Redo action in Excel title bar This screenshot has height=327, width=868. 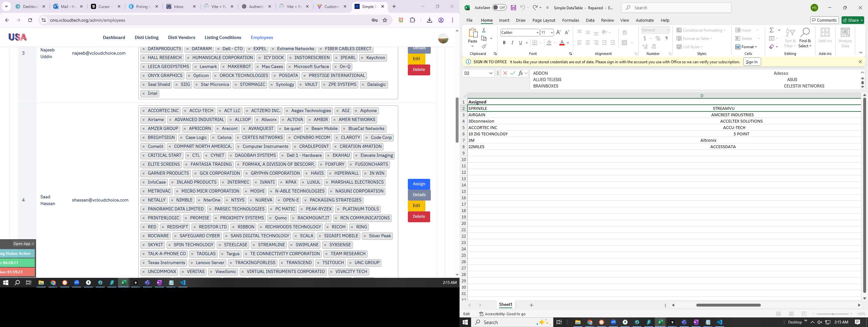point(535,8)
